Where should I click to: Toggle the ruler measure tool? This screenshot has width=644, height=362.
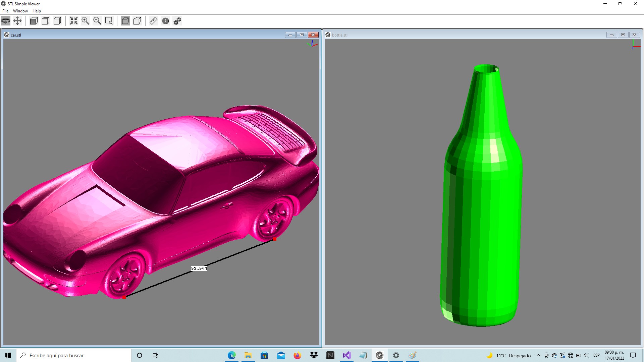(x=153, y=21)
